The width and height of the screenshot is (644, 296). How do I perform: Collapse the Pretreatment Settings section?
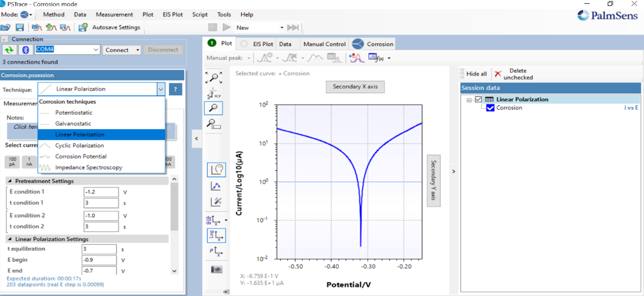(x=10, y=181)
